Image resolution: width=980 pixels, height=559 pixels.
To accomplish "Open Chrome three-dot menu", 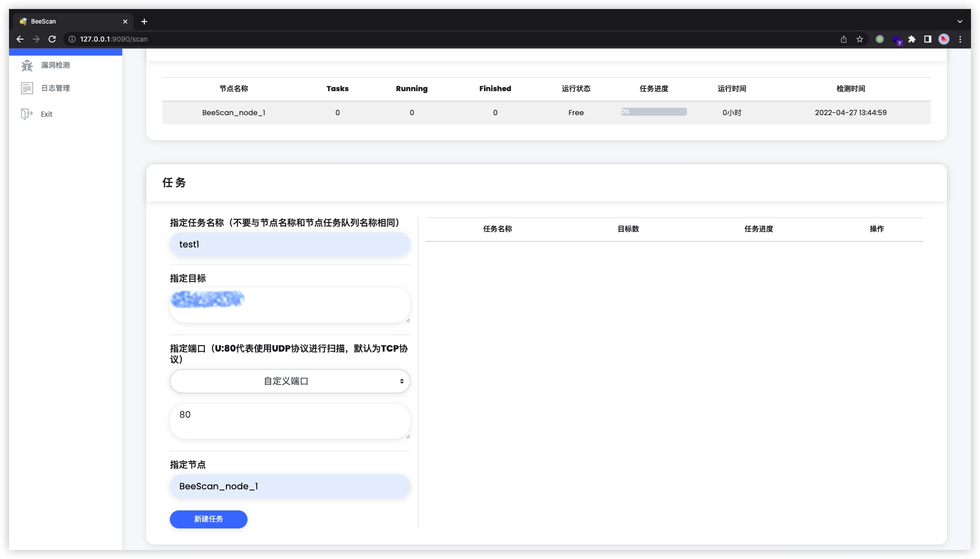I will click(960, 39).
